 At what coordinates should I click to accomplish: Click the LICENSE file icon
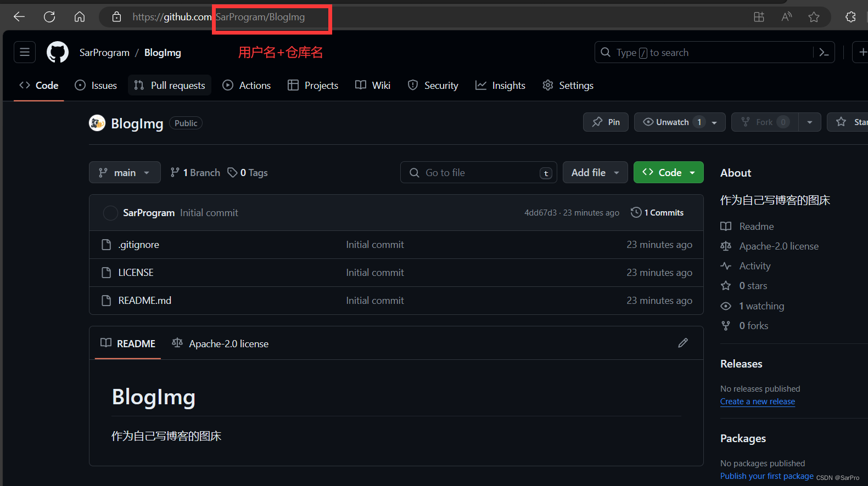click(107, 273)
